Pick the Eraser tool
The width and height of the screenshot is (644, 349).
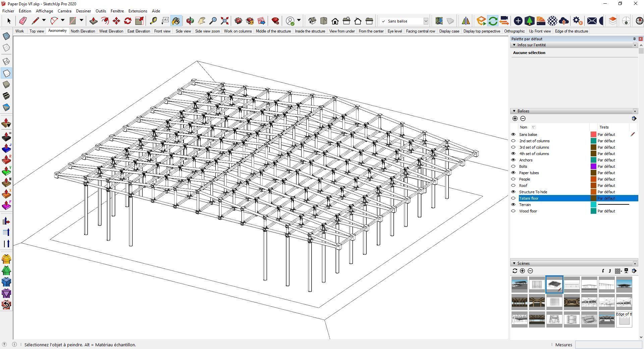coord(23,21)
